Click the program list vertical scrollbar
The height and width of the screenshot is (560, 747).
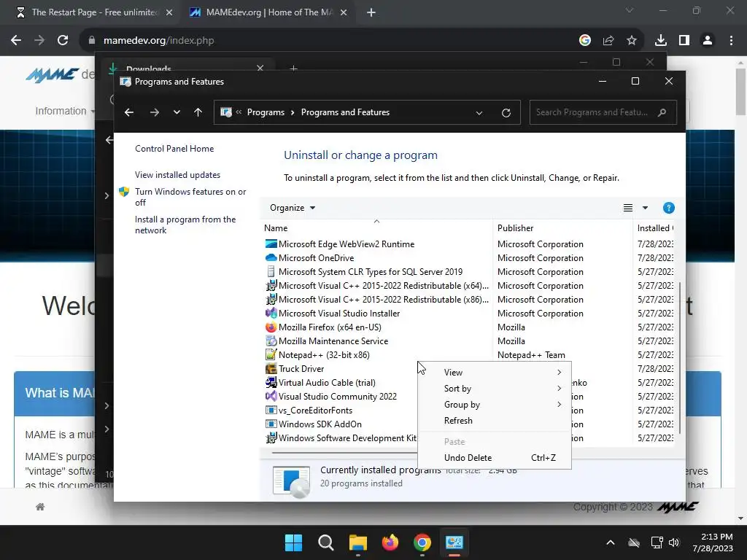pyautogui.click(x=680, y=357)
